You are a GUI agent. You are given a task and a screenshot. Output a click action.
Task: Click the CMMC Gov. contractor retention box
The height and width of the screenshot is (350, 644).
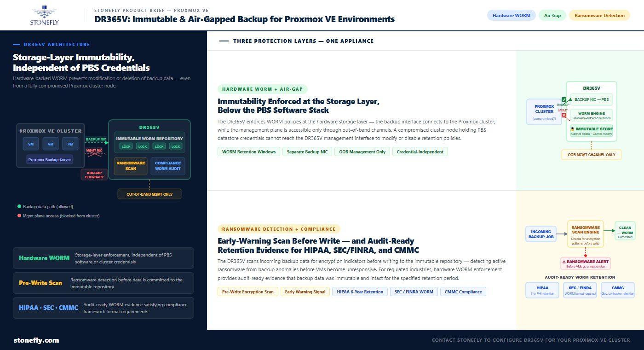[x=618, y=290]
